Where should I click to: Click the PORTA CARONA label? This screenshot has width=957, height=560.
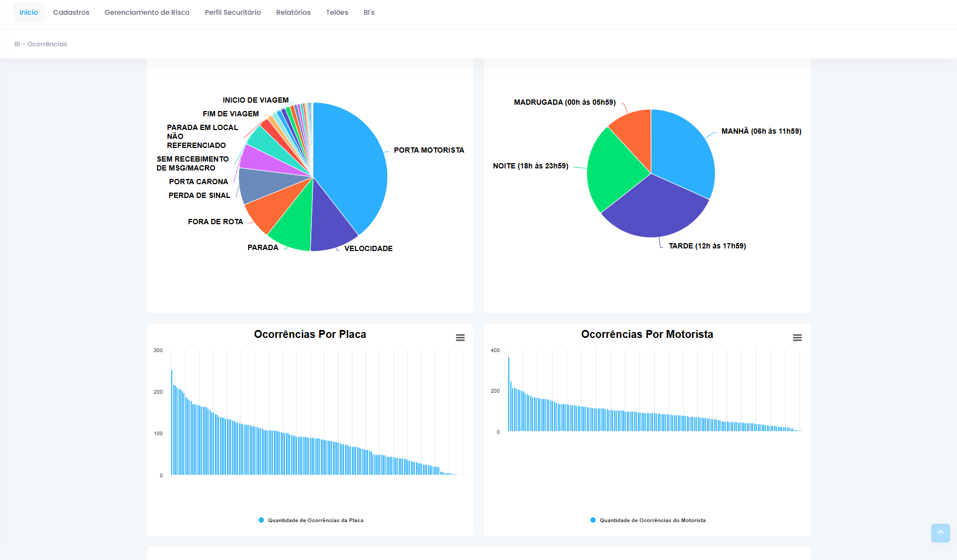coord(199,182)
